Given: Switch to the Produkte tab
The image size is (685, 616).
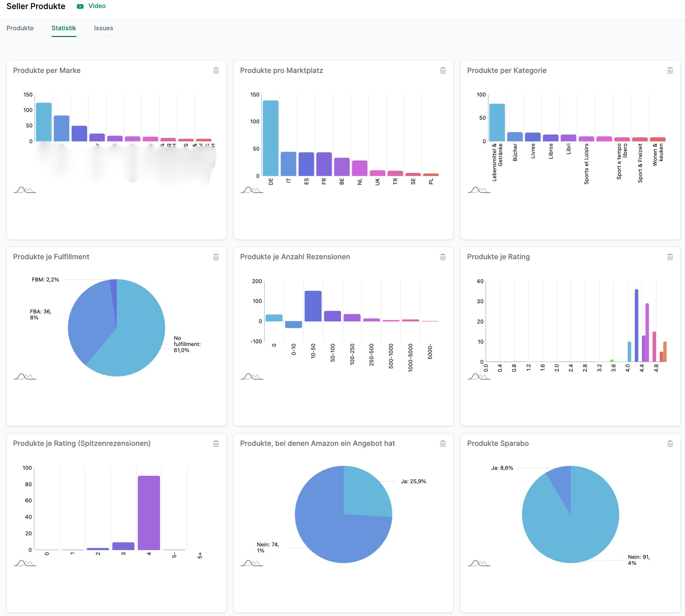Looking at the screenshot, I should coord(20,28).
